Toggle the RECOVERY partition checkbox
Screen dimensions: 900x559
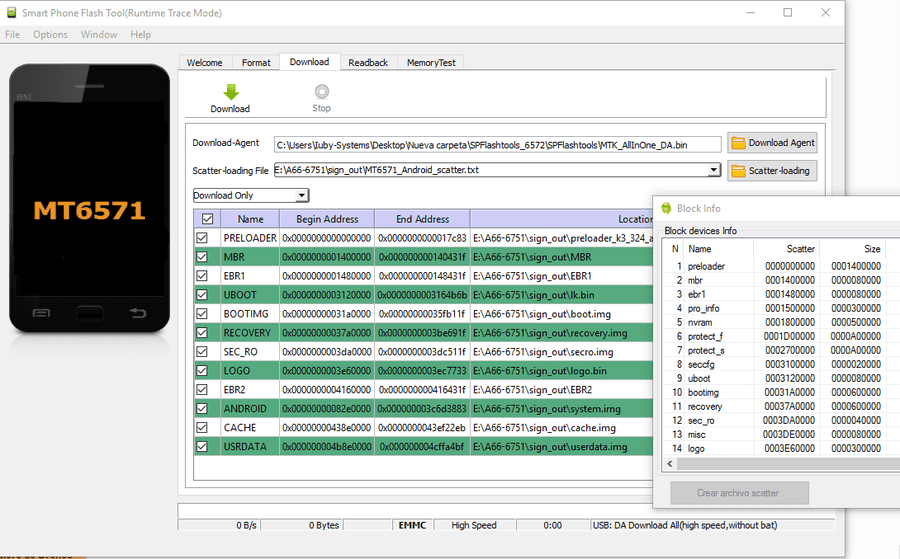click(202, 333)
